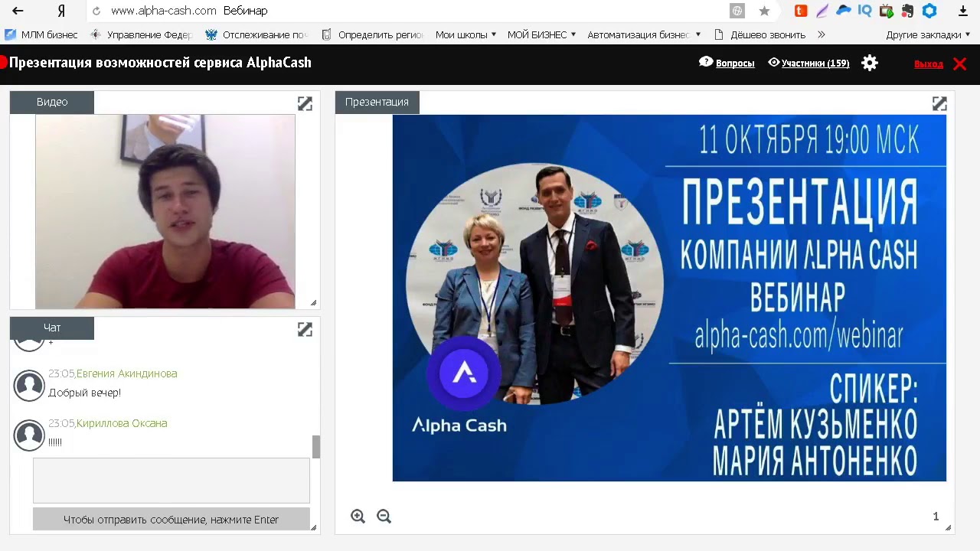Open the orange 't' extension
Image resolution: width=980 pixels, height=551 pixels.
coord(801,11)
